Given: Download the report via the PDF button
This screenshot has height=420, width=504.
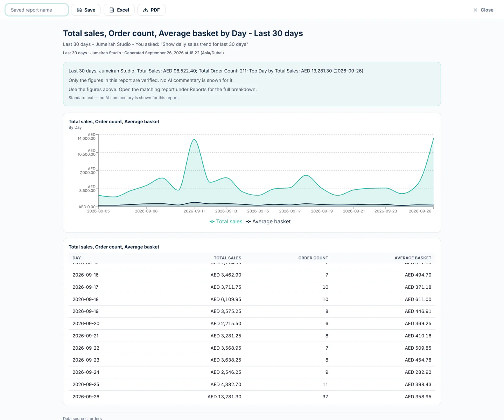Looking at the screenshot, I should point(151,10).
